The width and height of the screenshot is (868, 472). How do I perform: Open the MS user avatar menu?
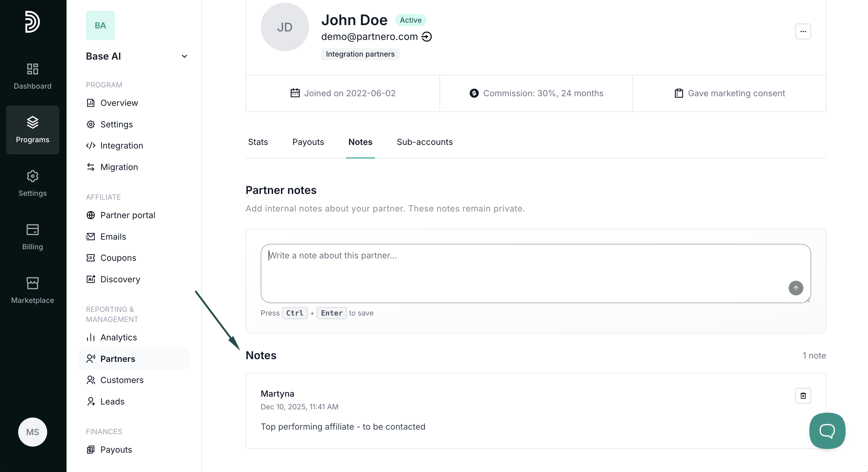[32, 432]
